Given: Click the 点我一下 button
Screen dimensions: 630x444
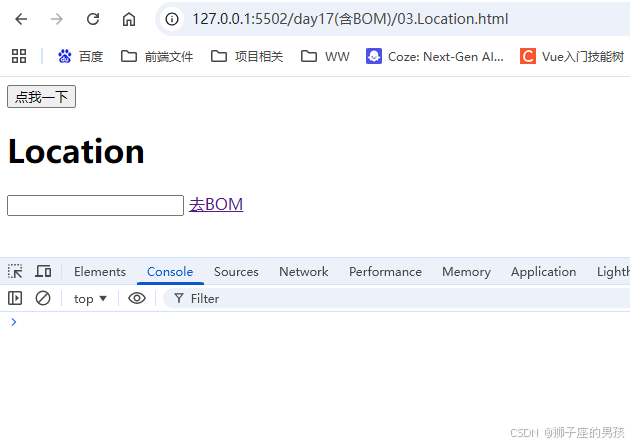Looking at the screenshot, I should point(41,97).
